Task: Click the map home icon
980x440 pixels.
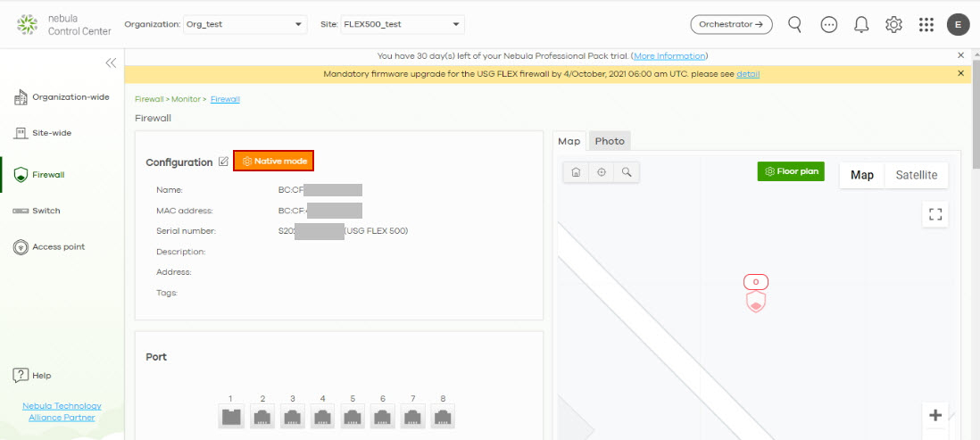Action: click(577, 172)
